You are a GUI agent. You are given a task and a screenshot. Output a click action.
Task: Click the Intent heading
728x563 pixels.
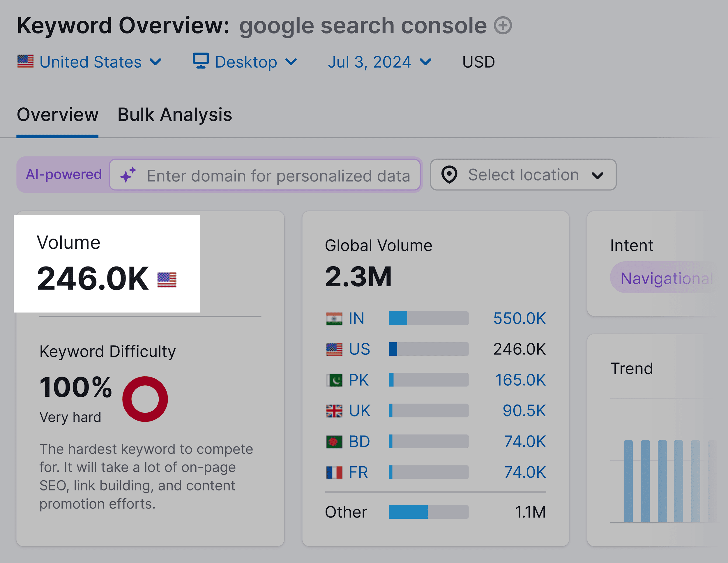tap(631, 246)
